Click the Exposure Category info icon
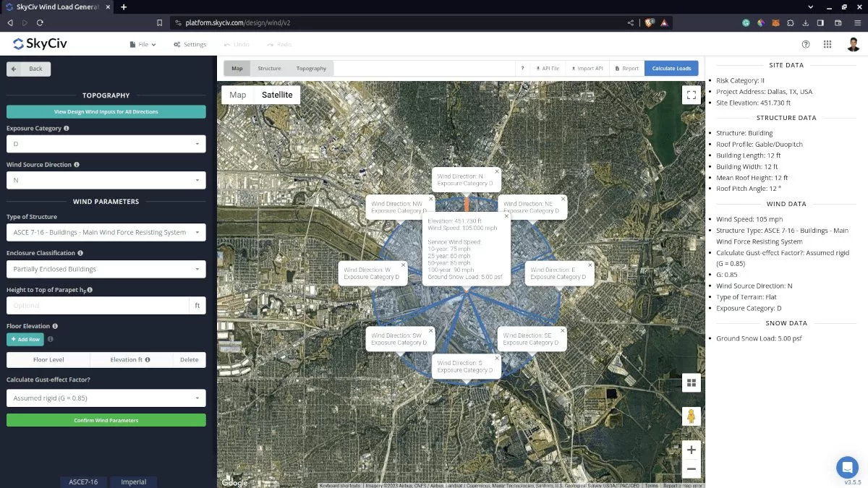This screenshot has width=868, height=488. point(67,128)
